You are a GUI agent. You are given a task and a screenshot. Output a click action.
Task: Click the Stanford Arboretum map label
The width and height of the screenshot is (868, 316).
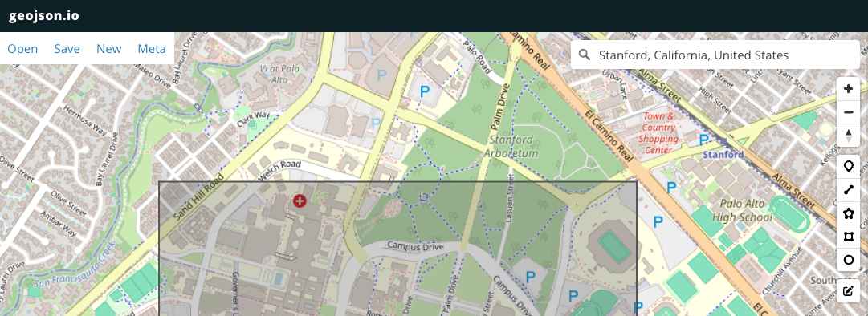tap(511, 146)
